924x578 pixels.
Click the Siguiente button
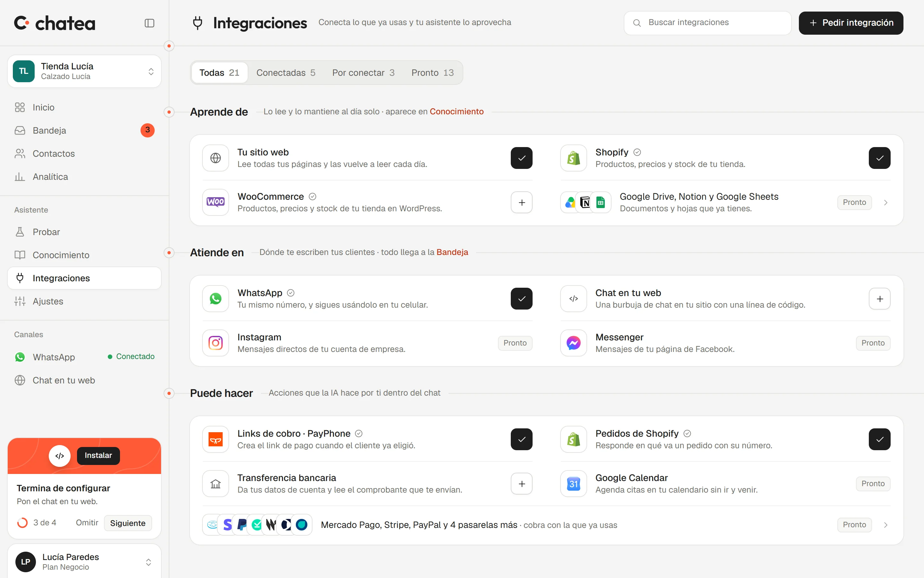tap(127, 523)
